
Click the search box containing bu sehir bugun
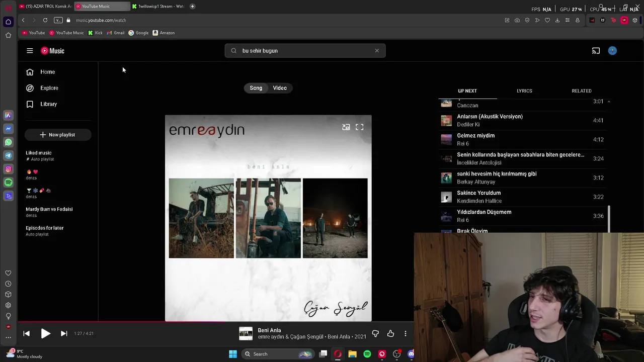click(x=305, y=51)
